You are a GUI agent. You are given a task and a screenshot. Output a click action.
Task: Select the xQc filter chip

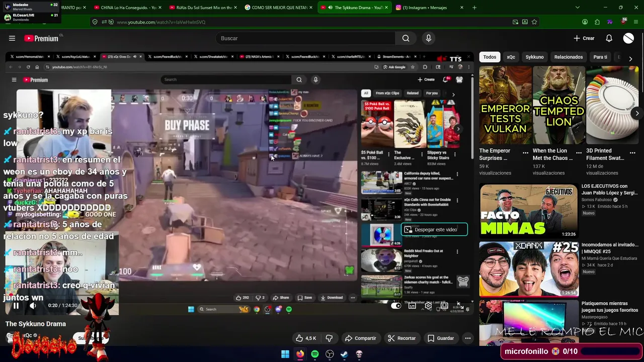(x=511, y=57)
